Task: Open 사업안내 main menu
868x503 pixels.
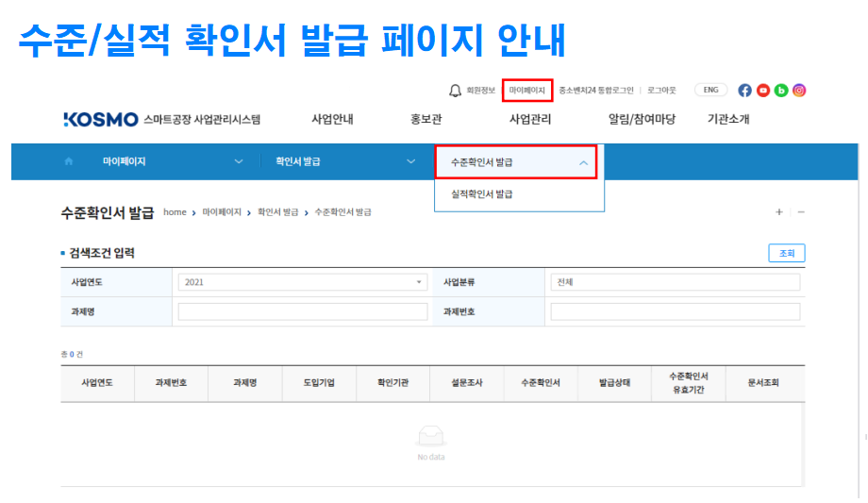Action: (x=332, y=119)
